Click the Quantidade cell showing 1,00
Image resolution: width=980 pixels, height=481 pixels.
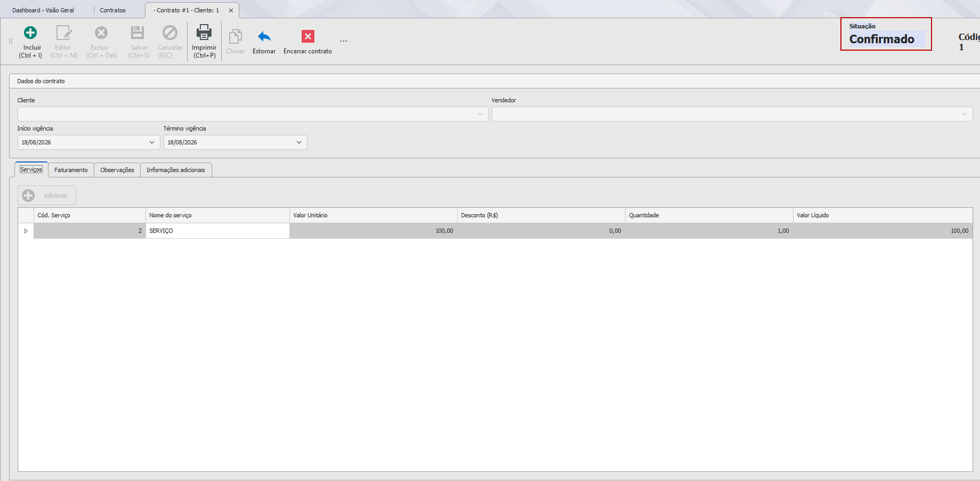point(709,231)
